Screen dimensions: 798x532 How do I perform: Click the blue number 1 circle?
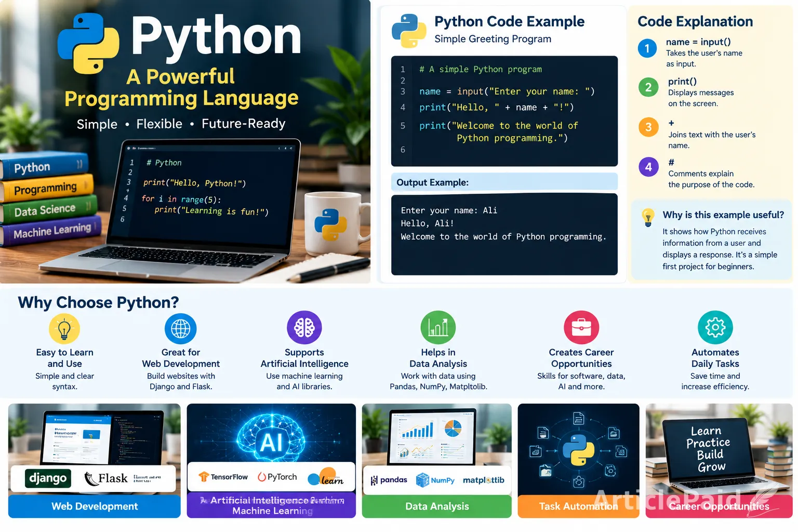pos(647,48)
